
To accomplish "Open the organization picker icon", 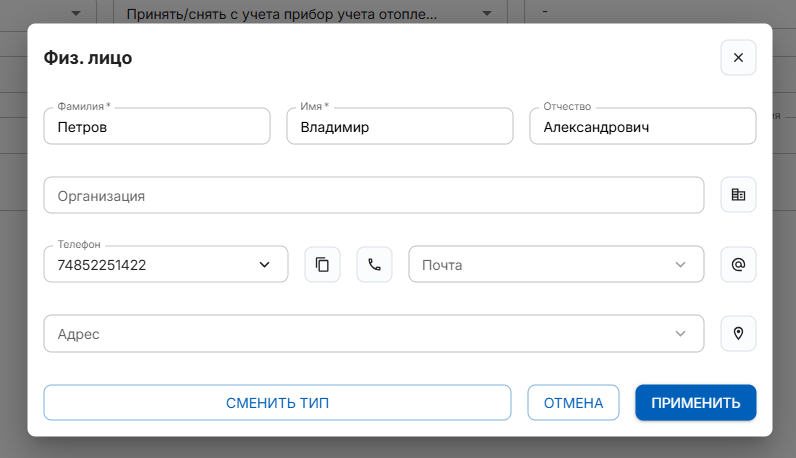I will pos(738,194).
